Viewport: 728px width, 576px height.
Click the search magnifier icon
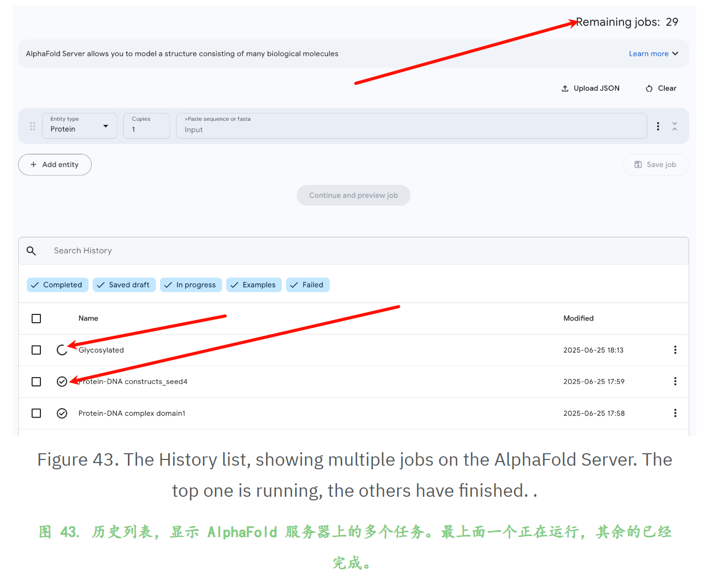tap(31, 251)
